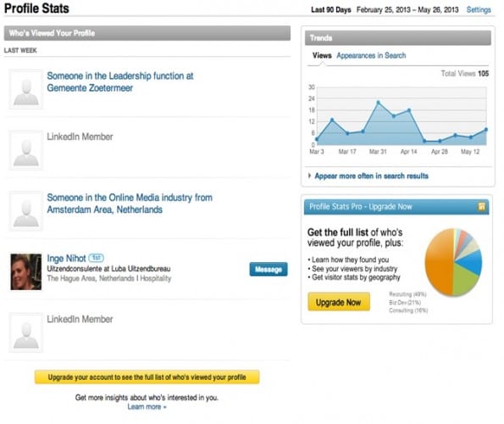Click the Gemeente Zoetermeer viewer avatar placeholder
The image size is (504, 424).
pos(25,89)
